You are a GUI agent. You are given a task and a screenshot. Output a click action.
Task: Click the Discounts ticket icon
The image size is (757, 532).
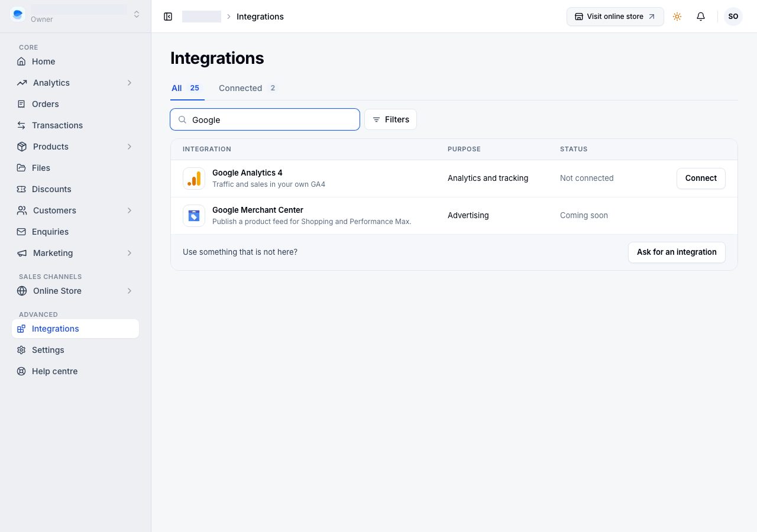pyautogui.click(x=21, y=189)
